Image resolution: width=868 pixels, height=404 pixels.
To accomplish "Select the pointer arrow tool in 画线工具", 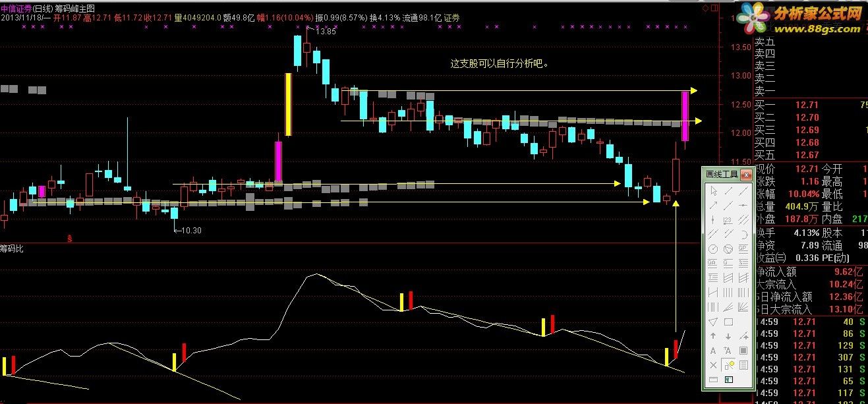I will (x=713, y=190).
